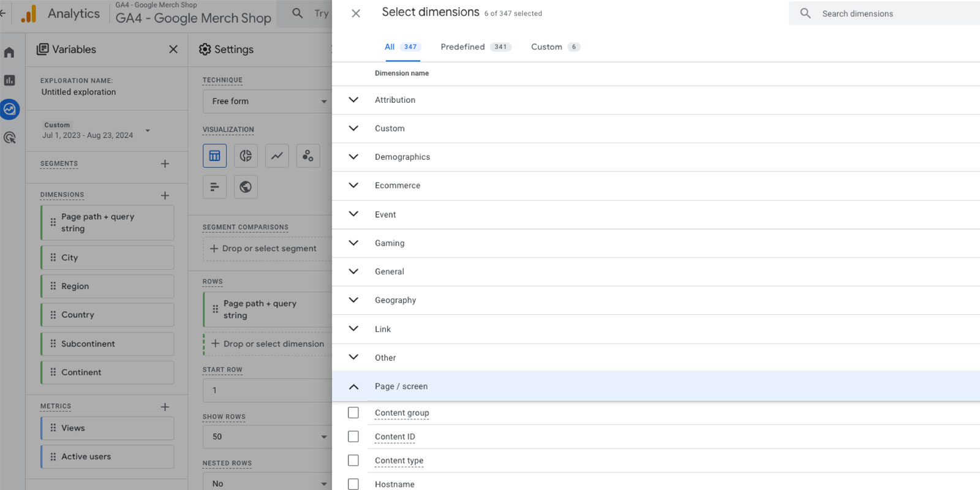Click the Settings gear icon
This screenshot has width=980, height=490.
click(x=205, y=49)
